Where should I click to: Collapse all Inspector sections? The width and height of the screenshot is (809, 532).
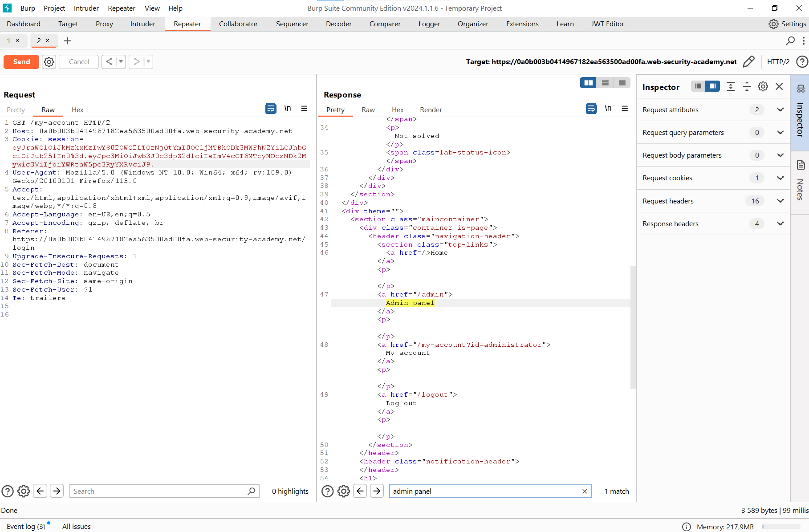coord(747,86)
